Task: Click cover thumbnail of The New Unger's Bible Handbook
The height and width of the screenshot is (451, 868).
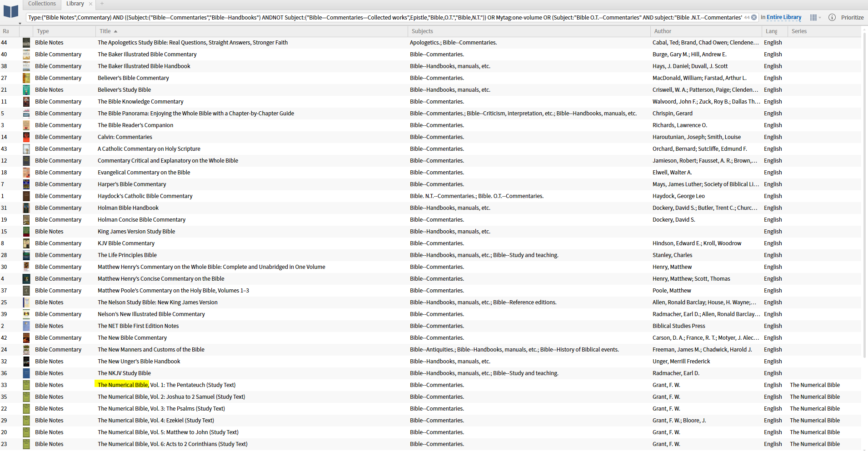Action: click(26, 362)
